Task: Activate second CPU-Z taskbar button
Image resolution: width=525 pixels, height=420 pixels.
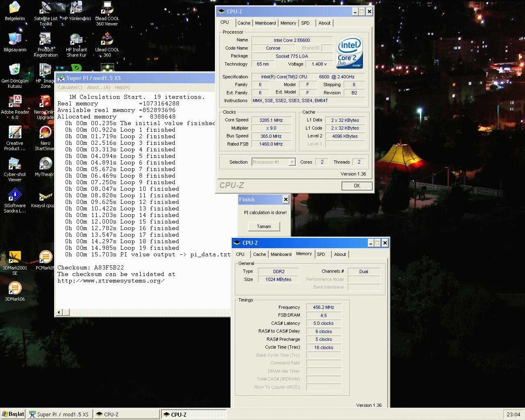Action: pos(193,414)
